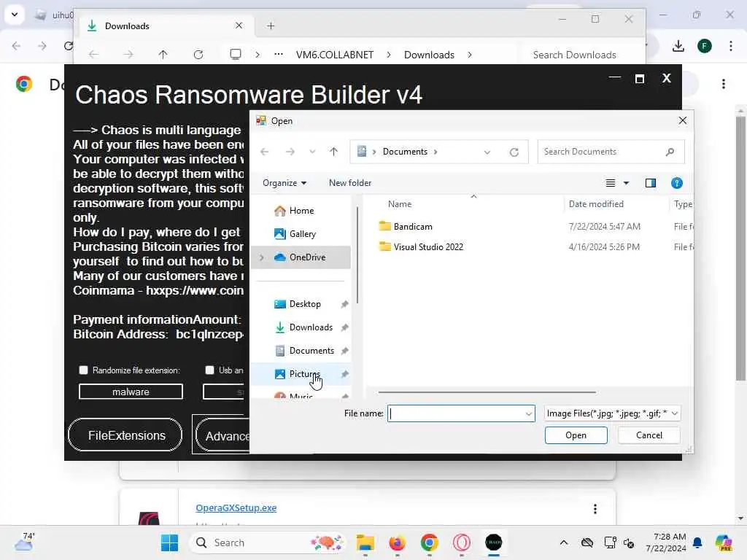Screen dimensions: 747x560
Task: Click the pin icon next to Desktop
Action: [344, 304]
